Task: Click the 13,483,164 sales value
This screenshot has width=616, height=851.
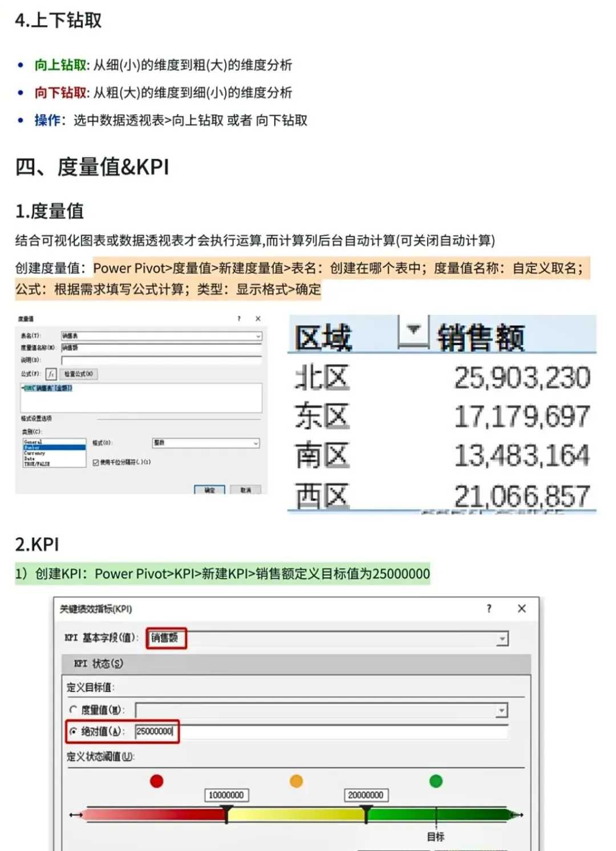Action: (x=522, y=455)
